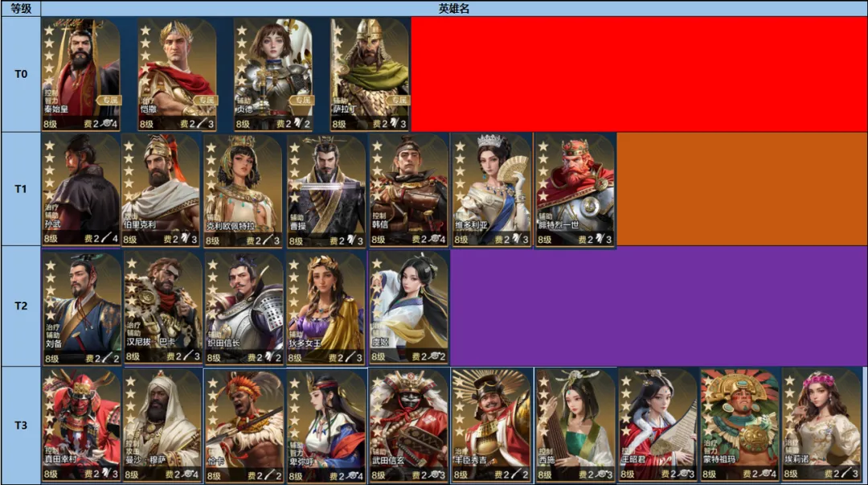868x485 pixels.
Task: Open the 腓特烈一世 hero card
Action: [575, 191]
